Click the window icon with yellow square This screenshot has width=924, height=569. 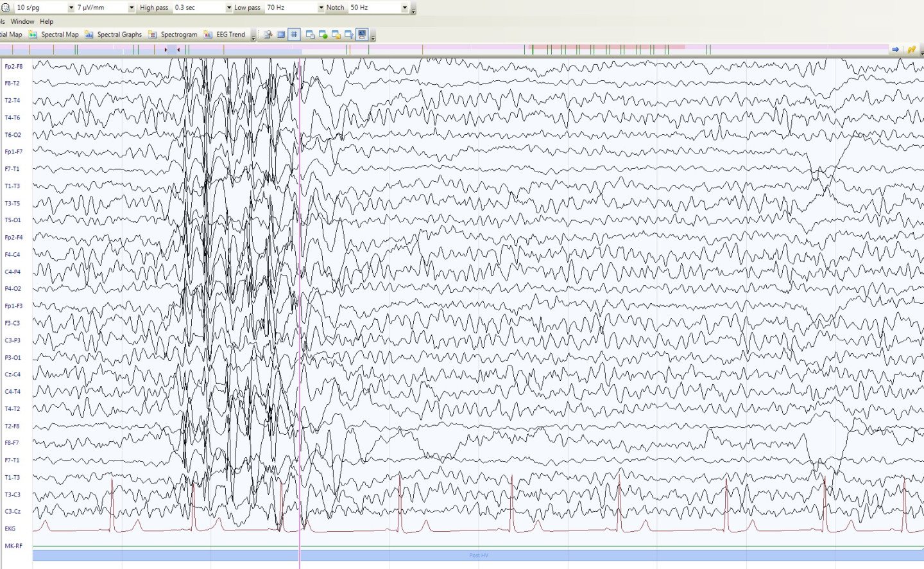coord(336,35)
